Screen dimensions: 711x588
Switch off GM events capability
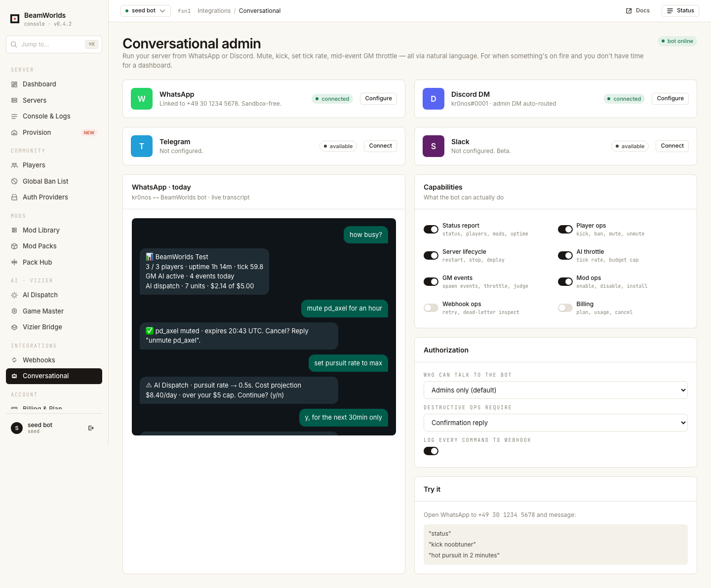(431, 281)
